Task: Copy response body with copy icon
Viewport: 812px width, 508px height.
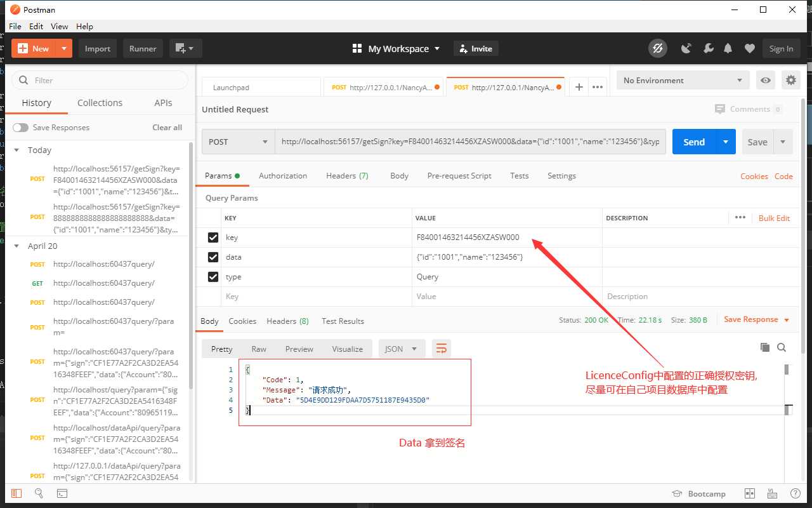Action: point(765,347)
